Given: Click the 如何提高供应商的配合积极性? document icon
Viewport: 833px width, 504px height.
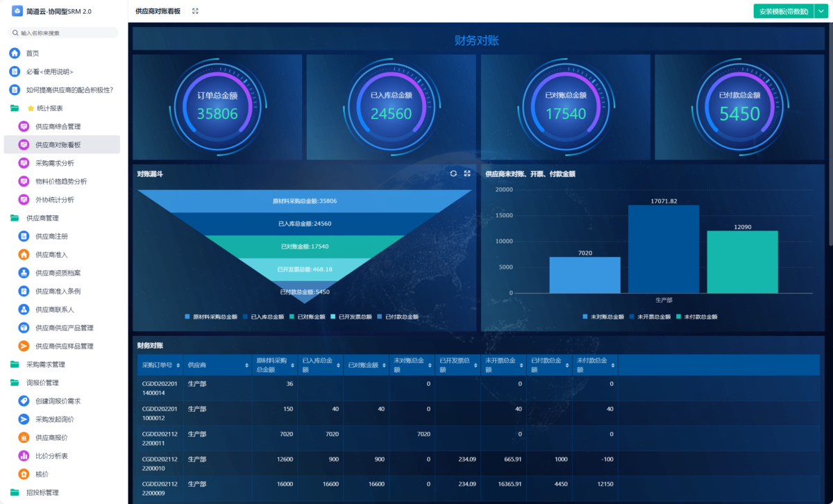Looking at the screenshot, I should 15,90.
